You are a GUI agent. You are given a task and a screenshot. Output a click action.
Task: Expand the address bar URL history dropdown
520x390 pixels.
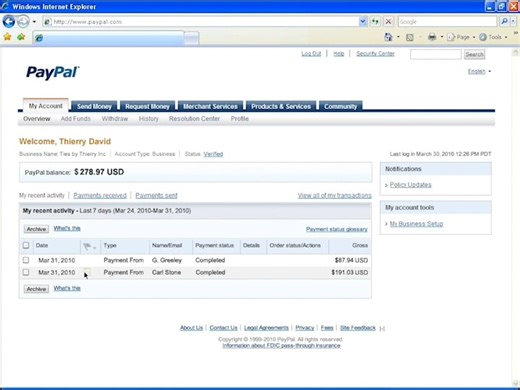(x=363, y=22)
